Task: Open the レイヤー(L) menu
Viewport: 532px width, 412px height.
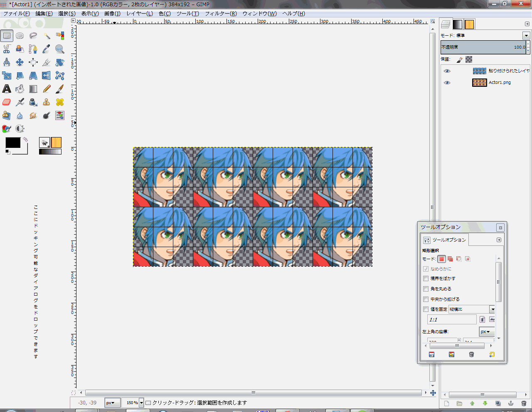Action: (140, 14)
